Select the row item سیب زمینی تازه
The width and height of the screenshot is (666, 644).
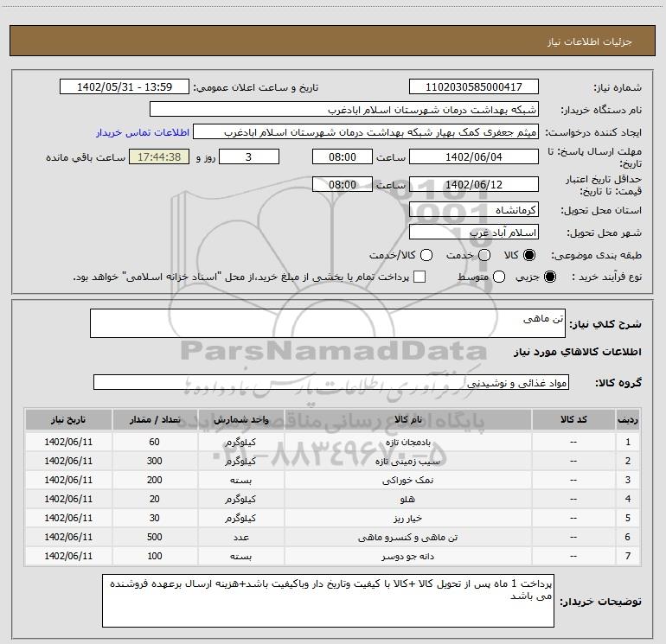click(407, 461)
